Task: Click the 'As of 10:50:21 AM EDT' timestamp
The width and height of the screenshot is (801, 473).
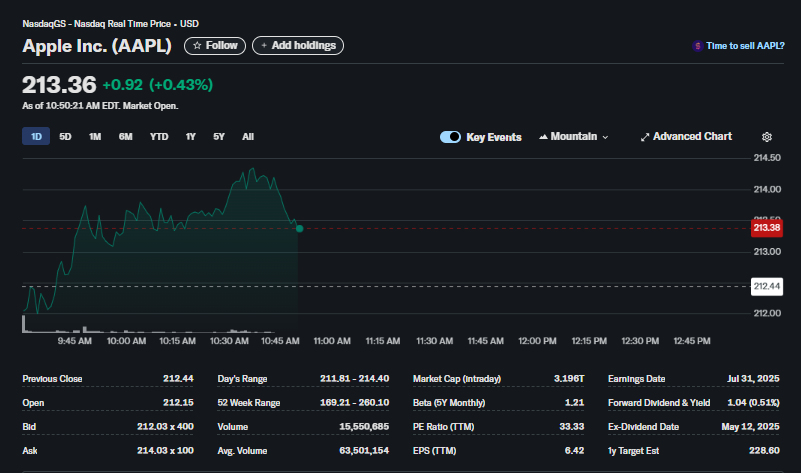Action: click(x=71, y=106)
